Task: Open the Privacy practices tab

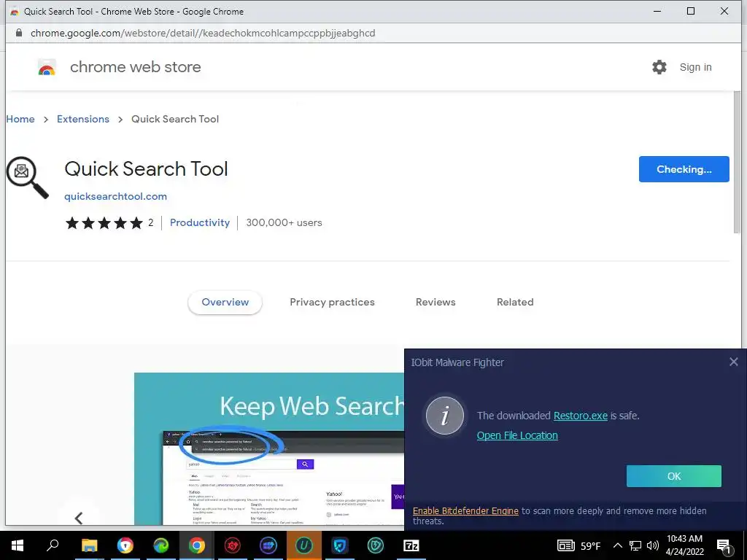Action: point(332,302)
